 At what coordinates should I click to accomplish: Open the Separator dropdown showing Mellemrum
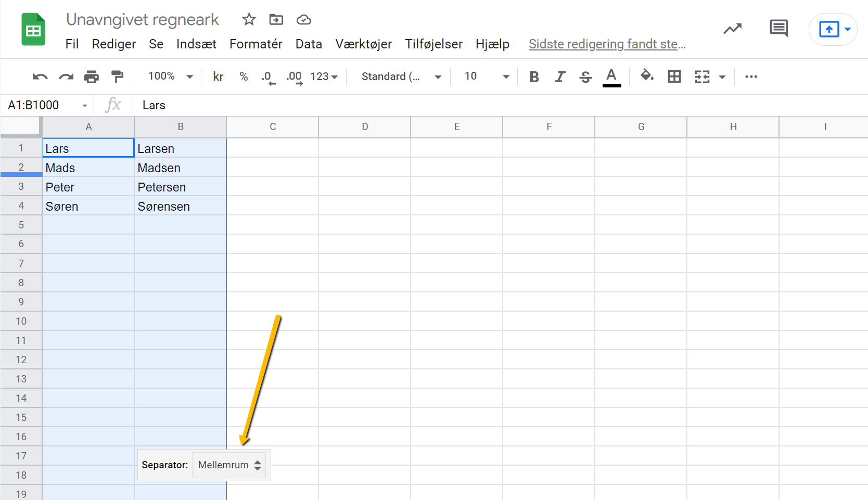click(229, 465)
